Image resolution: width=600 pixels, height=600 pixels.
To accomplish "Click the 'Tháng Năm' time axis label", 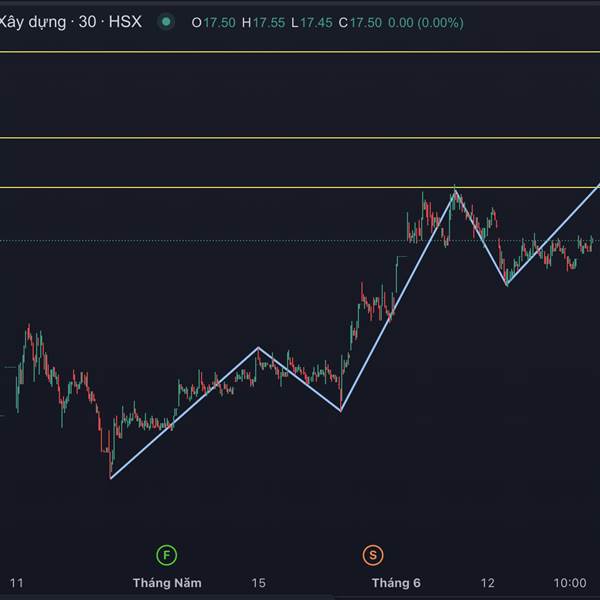I will pos(167,583).
